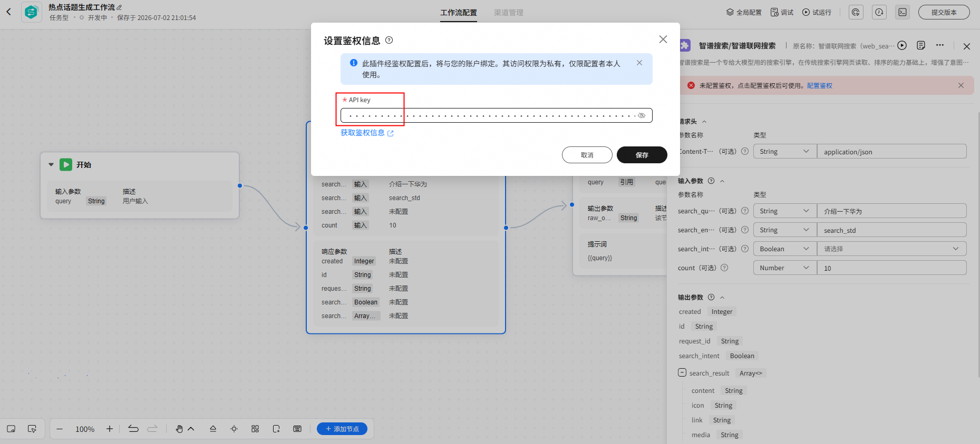Click help icon next to 输出参数 heading
This screenshot has height=444, width=980.
tap(711, 297)
